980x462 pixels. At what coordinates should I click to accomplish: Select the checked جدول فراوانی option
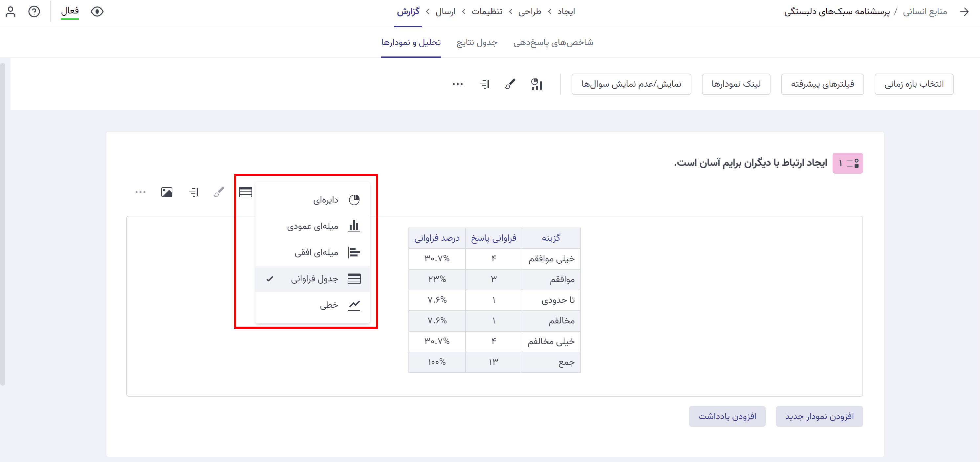314,279
